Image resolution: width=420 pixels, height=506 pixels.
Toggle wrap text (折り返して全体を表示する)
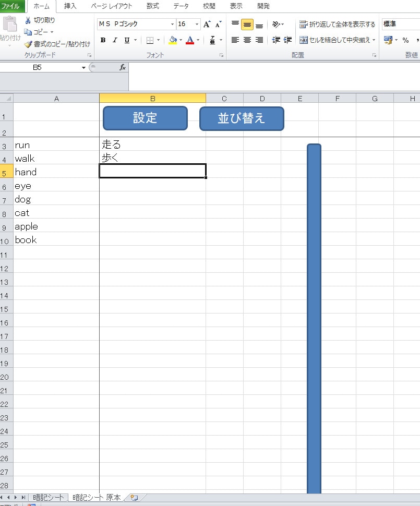337,24
